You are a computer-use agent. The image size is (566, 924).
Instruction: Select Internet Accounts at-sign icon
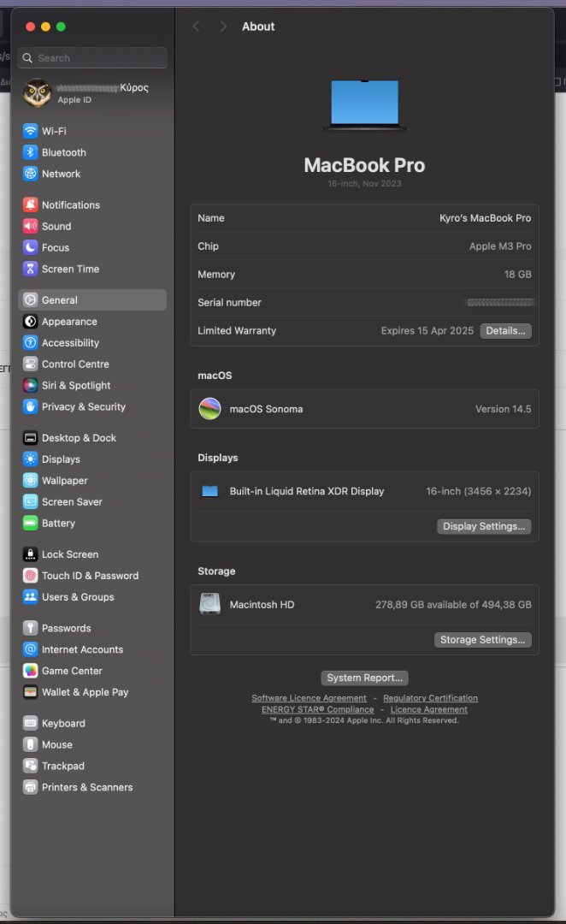[30, 649]
